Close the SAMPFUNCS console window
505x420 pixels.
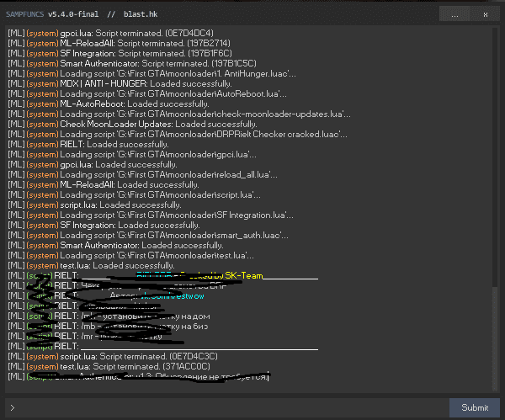pyautogui.click(x=485, y=14)
